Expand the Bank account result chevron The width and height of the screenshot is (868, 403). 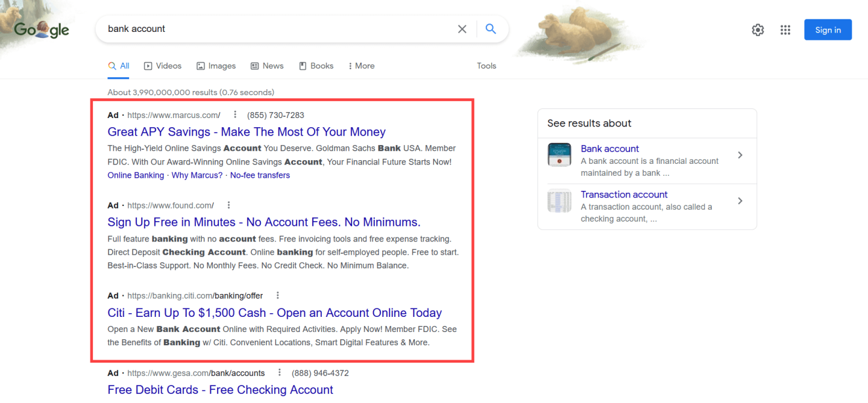coord(740,155)
